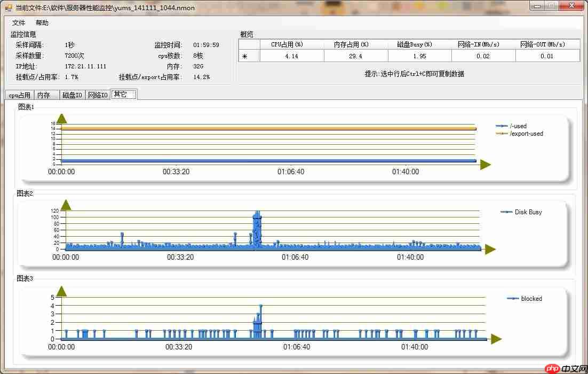This screenshot has width=588, height=374.
Task: Click the green right-arrow on the Disk Busy axis
Action: (x=489, y=248)
